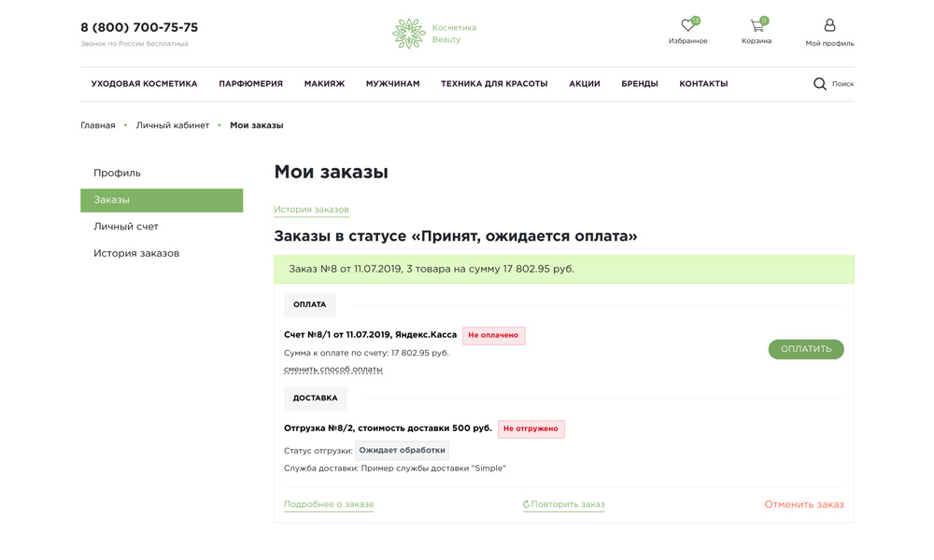934x560 pixels.
Task: Select Личный счет in the sidebar
Action: (125, 227)
